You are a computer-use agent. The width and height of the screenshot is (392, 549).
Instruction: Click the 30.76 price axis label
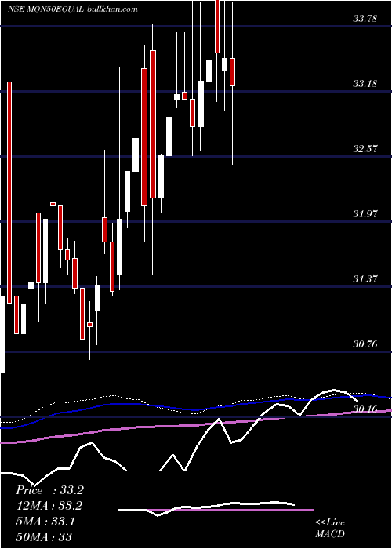point(365,344)
